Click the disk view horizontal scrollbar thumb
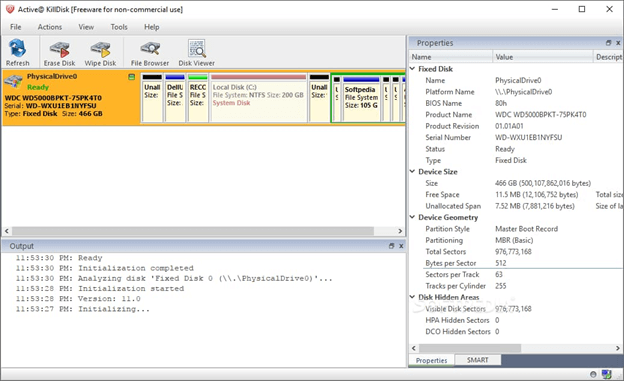 193,231
